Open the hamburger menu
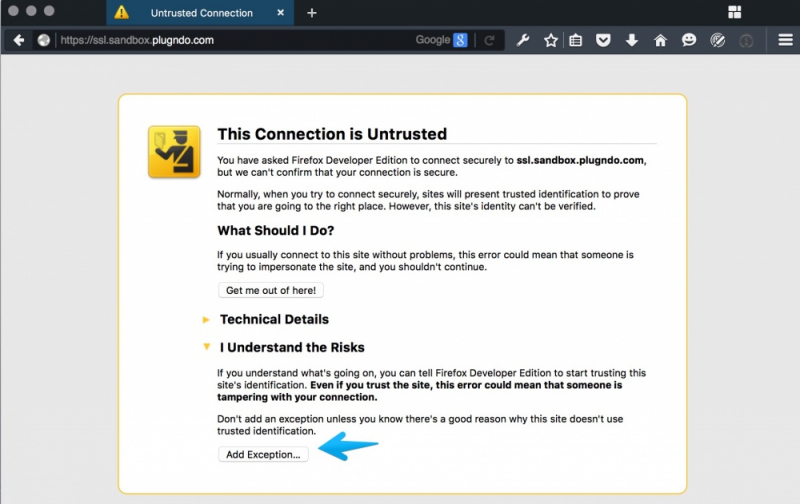800x504 pixels. [x=785, y=41]
